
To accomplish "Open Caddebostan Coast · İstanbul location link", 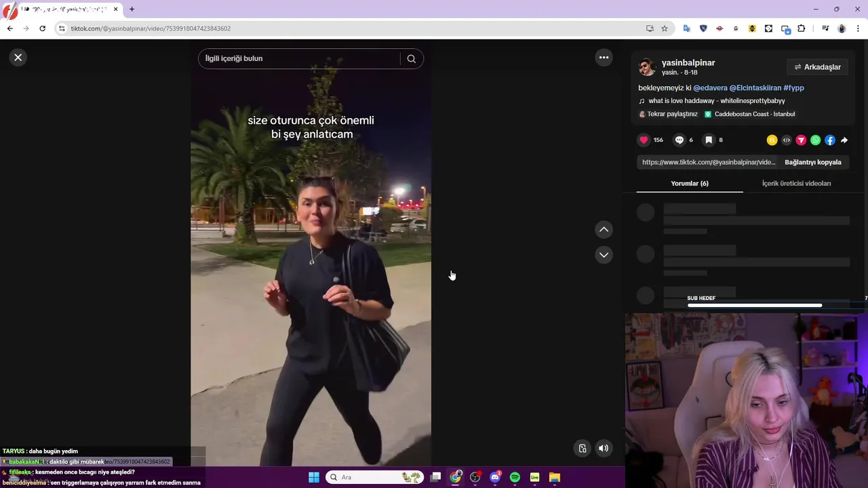I will click(x=750, y=115).
